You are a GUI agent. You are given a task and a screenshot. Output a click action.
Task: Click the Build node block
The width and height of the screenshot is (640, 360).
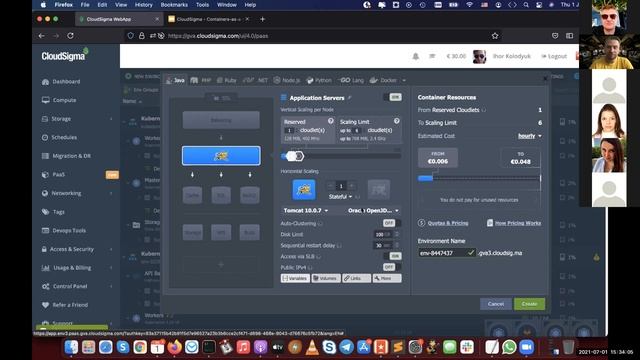pyautogui.click(x=249, y=232)
